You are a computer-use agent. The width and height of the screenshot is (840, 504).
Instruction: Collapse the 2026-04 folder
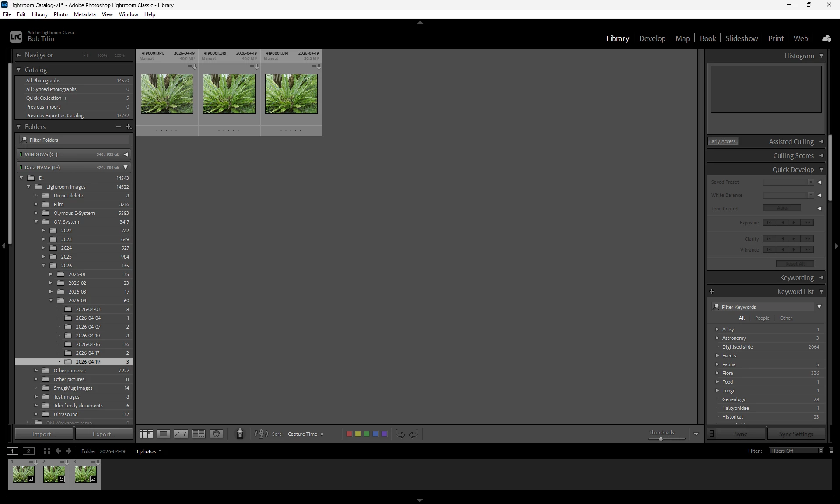pyautogui.click(x=51, y=301)
